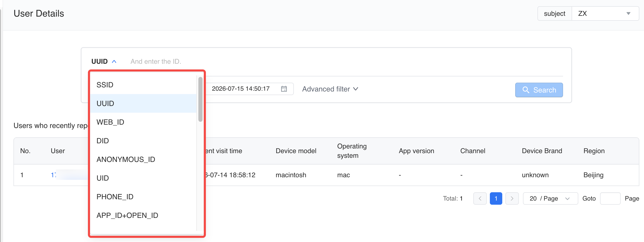Image resolution: width=644 pixels, height=242 pixels.
Task: Choose UUID option in the dropdown list
Action: coord(143,103)
